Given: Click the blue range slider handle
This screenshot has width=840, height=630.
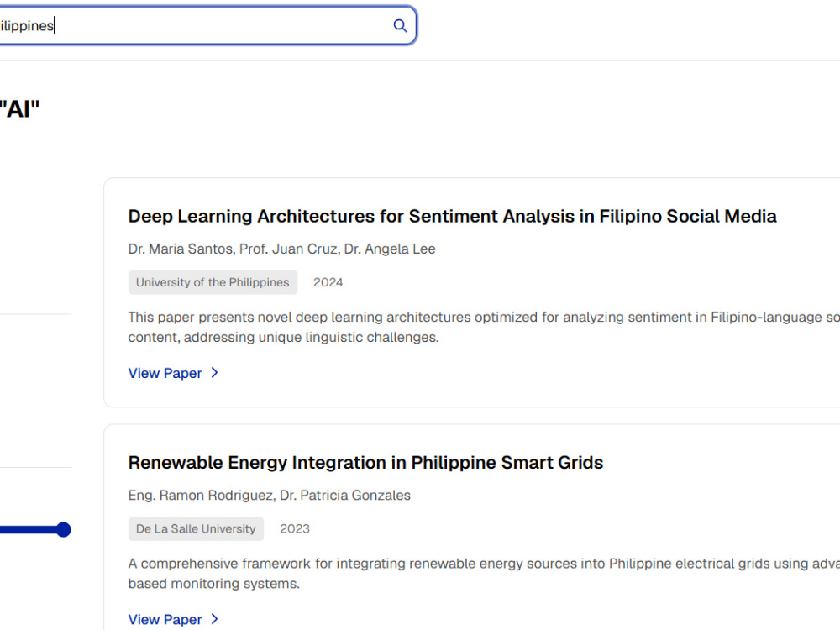Looking at the screenshot, I should point(63,530).
